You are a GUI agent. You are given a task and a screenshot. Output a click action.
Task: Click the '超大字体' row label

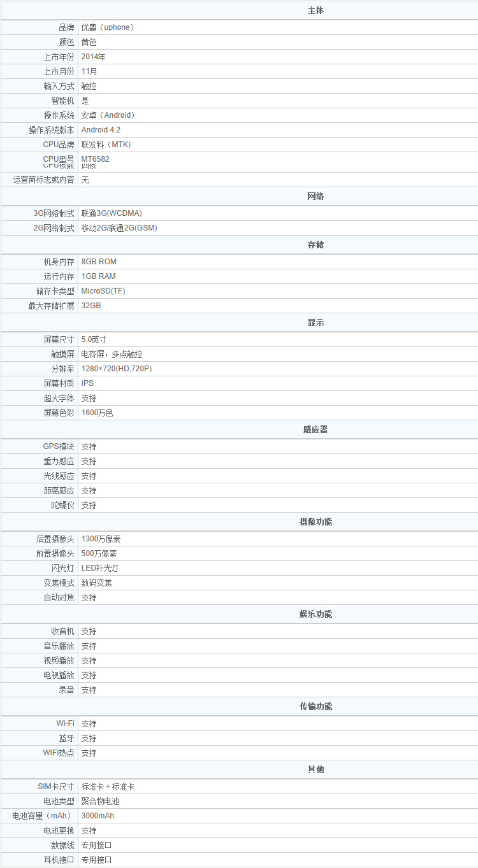[x=59, y=398]
